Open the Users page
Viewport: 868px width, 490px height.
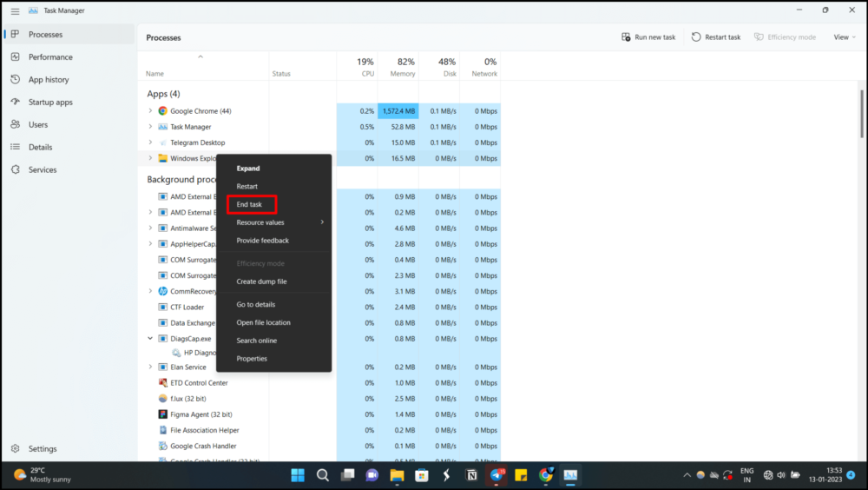point(38,125)
